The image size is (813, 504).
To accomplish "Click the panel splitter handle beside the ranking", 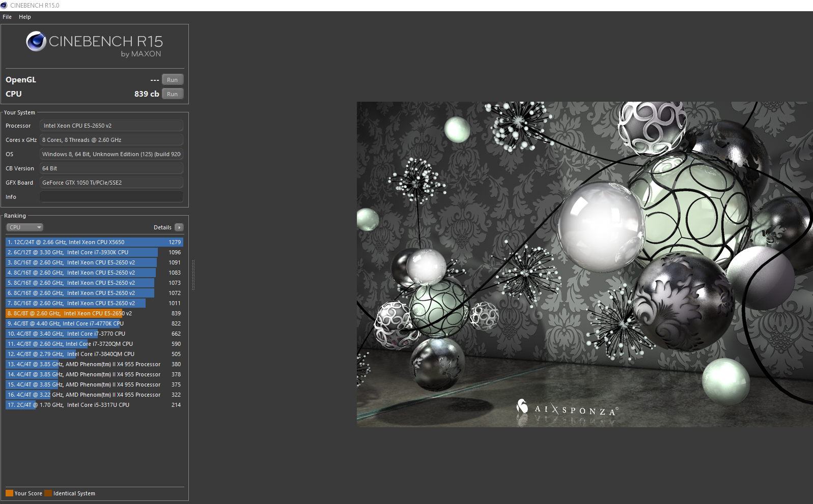I will point(193,275).
